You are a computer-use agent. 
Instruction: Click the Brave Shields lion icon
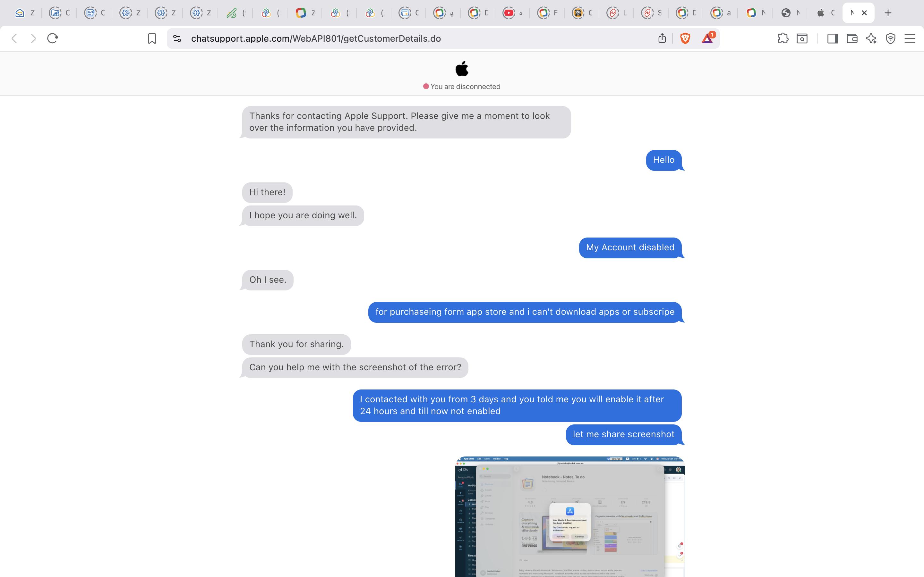(685, 38)
